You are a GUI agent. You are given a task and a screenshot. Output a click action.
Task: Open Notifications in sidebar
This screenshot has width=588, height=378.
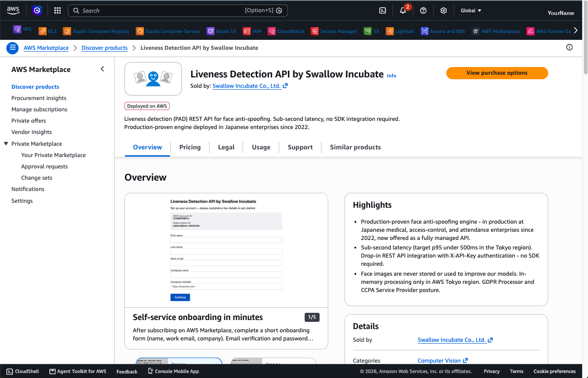point(28,189)
